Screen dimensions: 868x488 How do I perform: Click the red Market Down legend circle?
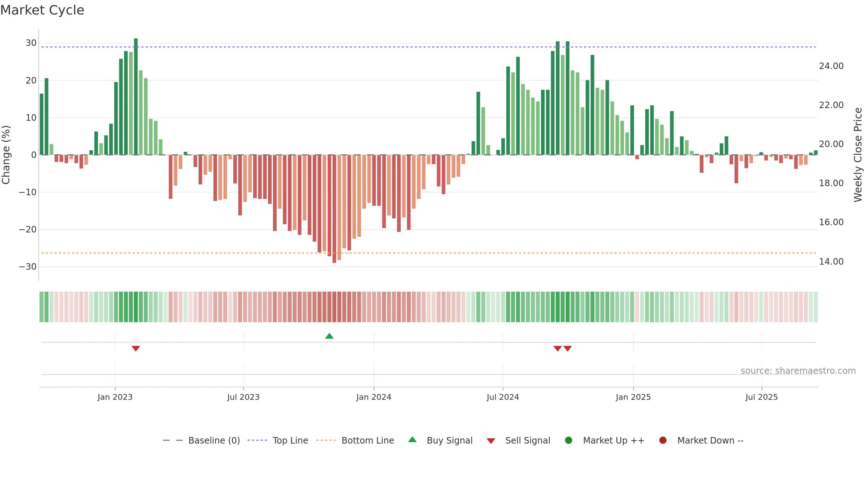coord(663,440)
